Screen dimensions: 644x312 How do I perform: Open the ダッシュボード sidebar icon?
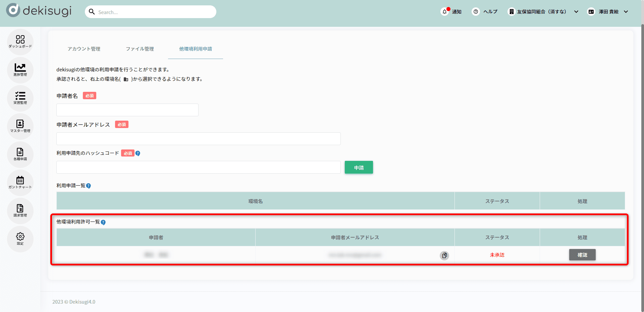pyautogui.click(x=20, y=42)
